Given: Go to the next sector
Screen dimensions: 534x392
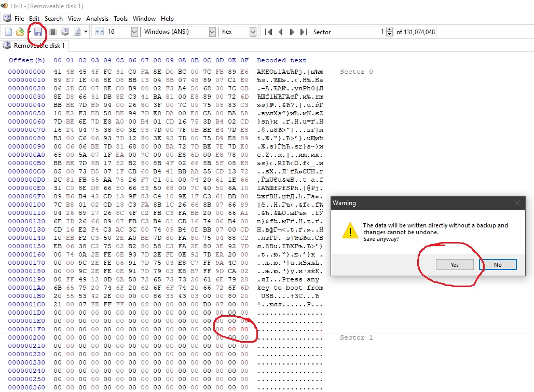Looking at the screenshot, I should (292, 32).
